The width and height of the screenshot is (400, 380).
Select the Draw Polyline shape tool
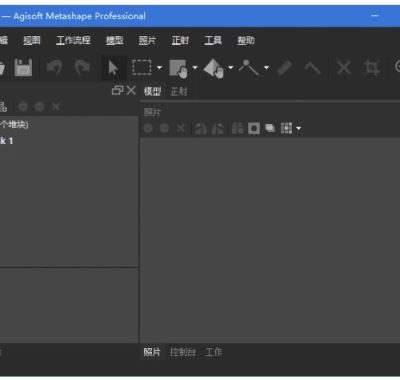click(x=249, y=67)
